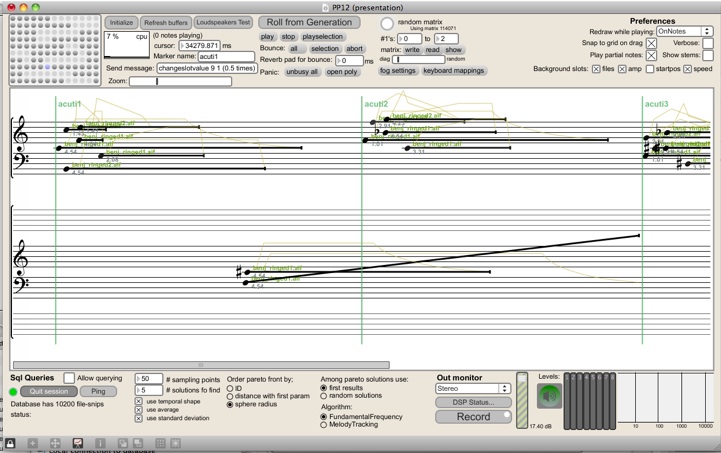Click the cursor milliseconds number box

(200, 46)
